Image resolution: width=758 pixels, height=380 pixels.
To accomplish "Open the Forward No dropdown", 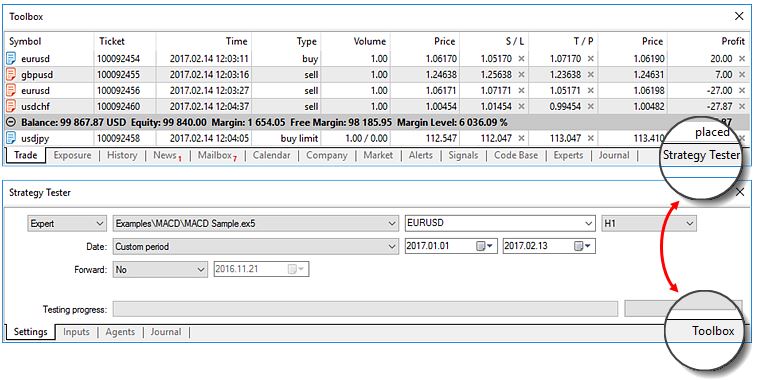I will click(x=160, y=269).
